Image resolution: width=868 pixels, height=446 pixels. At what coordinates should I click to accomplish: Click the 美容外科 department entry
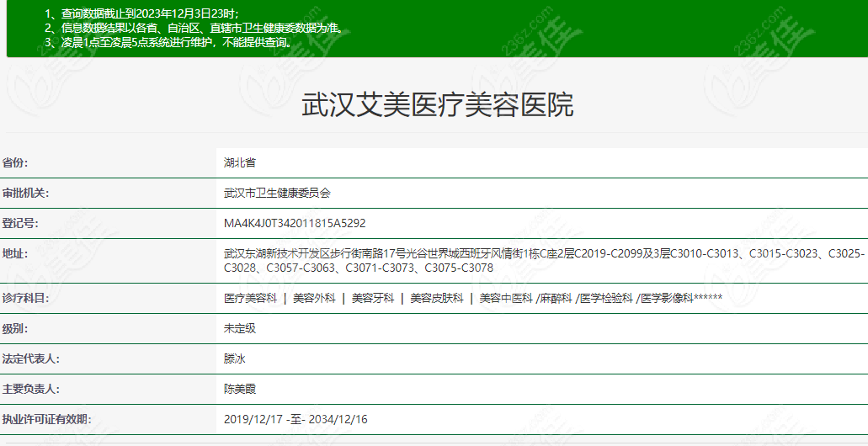pyautogui.click(x=314, y=298)
